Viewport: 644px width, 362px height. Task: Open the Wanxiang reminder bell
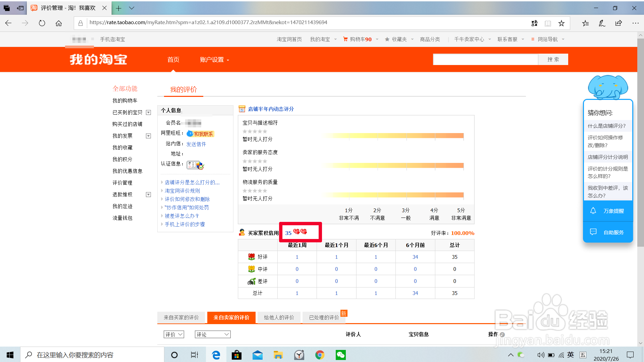593,211
